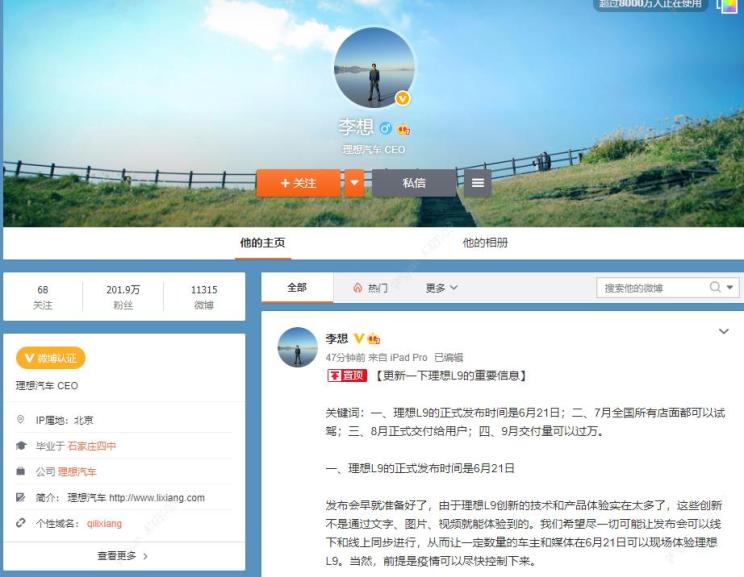Click the membership badge next to profile name

[x=404, y=129]
